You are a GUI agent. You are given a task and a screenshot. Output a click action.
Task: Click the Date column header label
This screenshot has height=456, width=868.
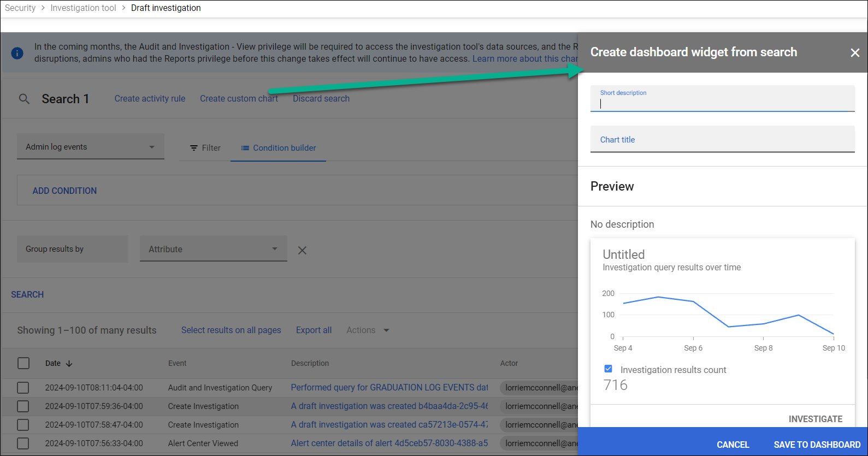click(53, 363)
